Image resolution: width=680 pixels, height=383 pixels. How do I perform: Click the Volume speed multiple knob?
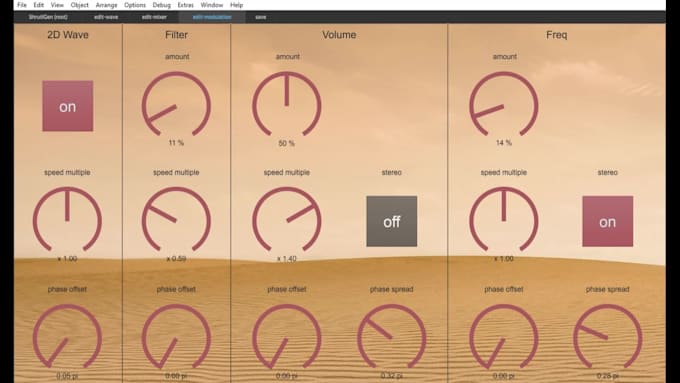point(287,220)
